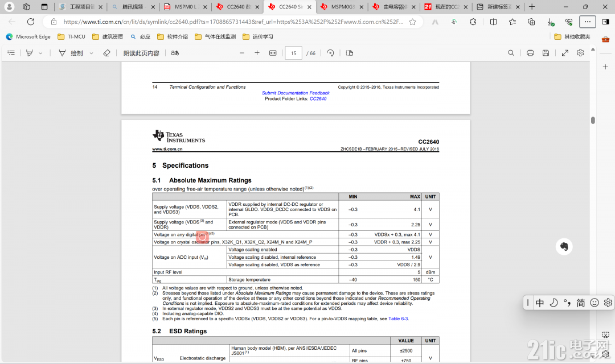Open the PDF translate (aあ) tool

[x=175, y=53]
